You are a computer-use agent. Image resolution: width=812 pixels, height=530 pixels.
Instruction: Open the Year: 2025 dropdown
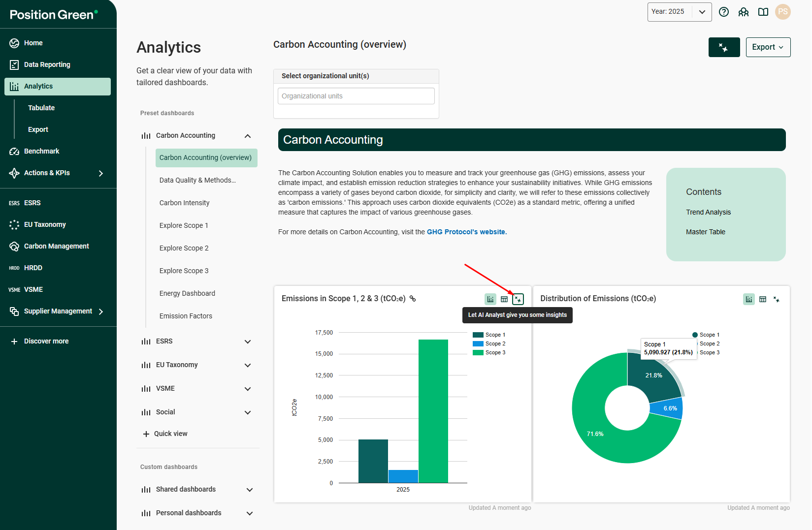680,12
